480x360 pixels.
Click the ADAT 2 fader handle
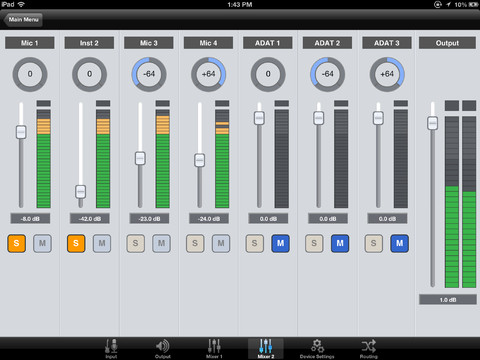319,118
